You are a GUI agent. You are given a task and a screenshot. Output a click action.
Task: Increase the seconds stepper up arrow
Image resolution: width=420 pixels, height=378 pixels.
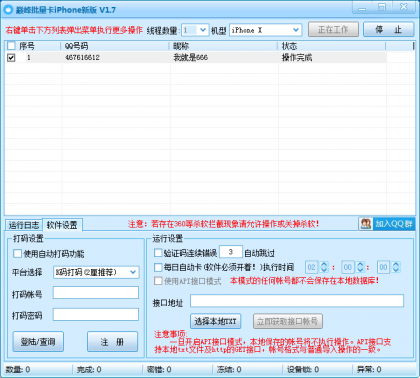[x=396, y=264]
